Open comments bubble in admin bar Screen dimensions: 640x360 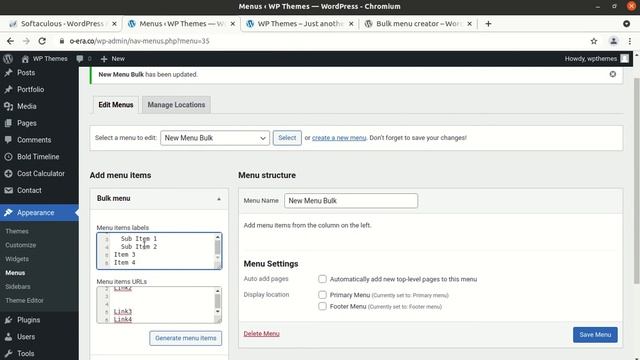(x=80, y=59)
